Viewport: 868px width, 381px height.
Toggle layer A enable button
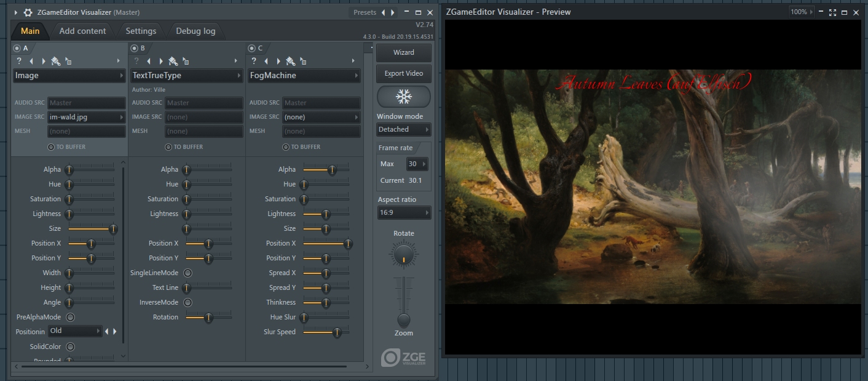tap(17, 48)
